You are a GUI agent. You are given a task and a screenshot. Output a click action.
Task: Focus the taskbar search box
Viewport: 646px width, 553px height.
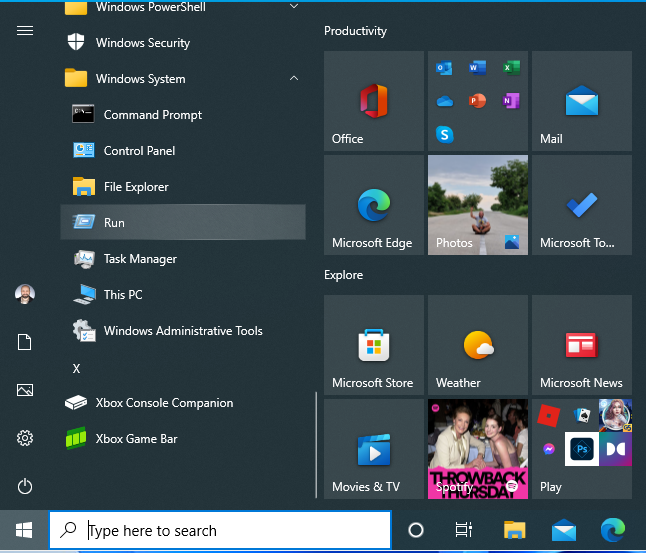tap(220, 530)
